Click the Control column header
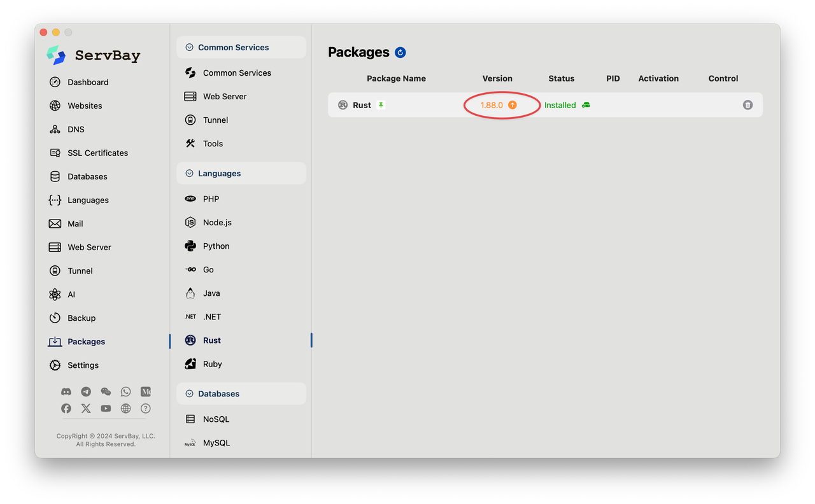815x504 pixels. (723, 78)
